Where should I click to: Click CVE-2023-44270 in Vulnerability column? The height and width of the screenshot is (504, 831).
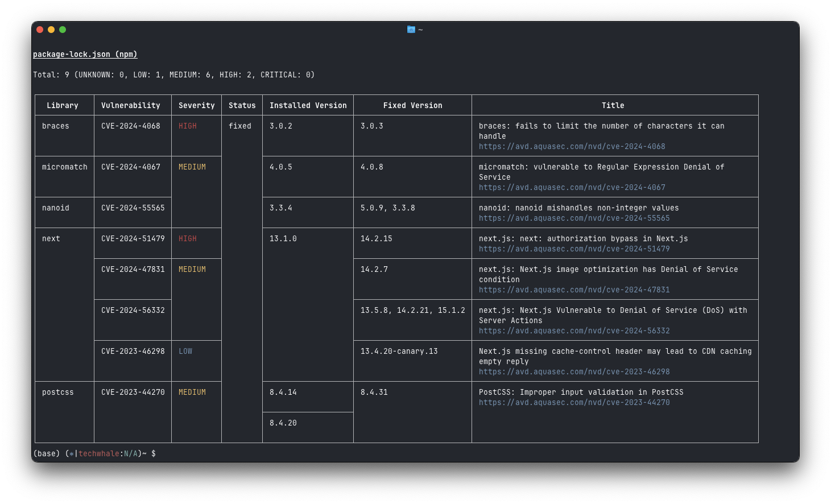pos(133,393)
